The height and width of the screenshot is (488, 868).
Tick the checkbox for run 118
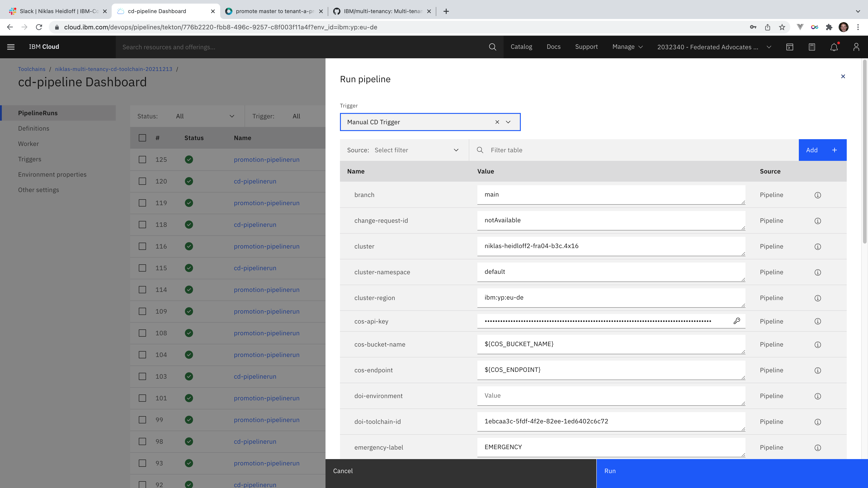pos(142,225)
